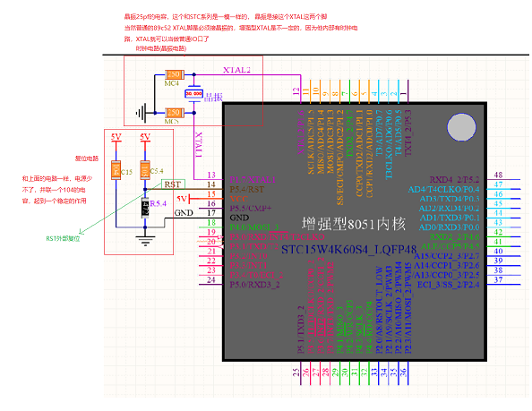Select pin 41 ALE/CCP5/P4.5
This screenshot has height=411, width=532.
coord(450,246)
